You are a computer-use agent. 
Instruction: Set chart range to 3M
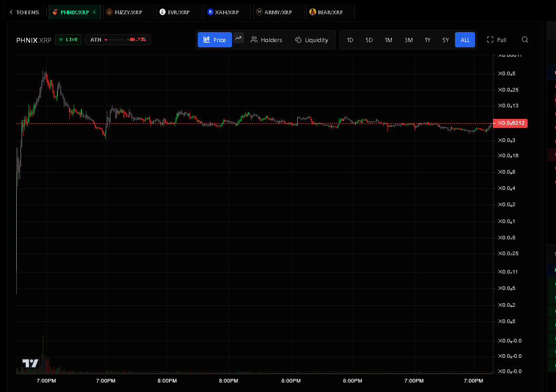409,40
